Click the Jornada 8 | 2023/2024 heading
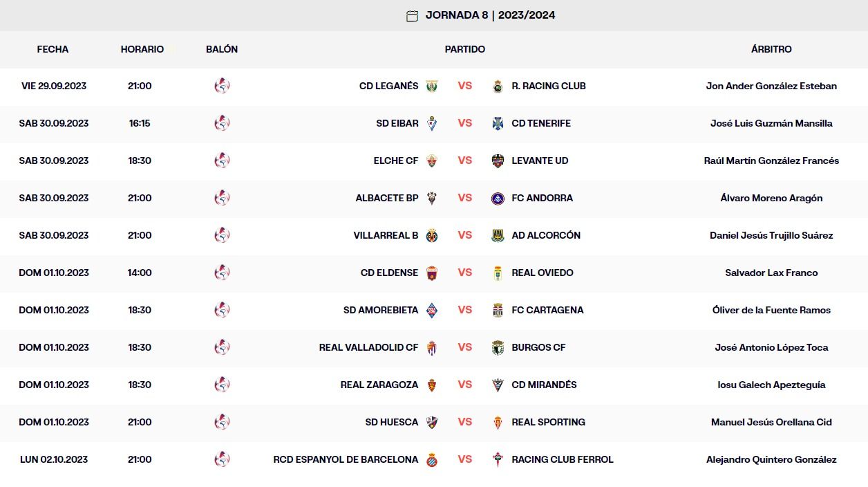This screenshot has height=487, width=868. [490, 16]
